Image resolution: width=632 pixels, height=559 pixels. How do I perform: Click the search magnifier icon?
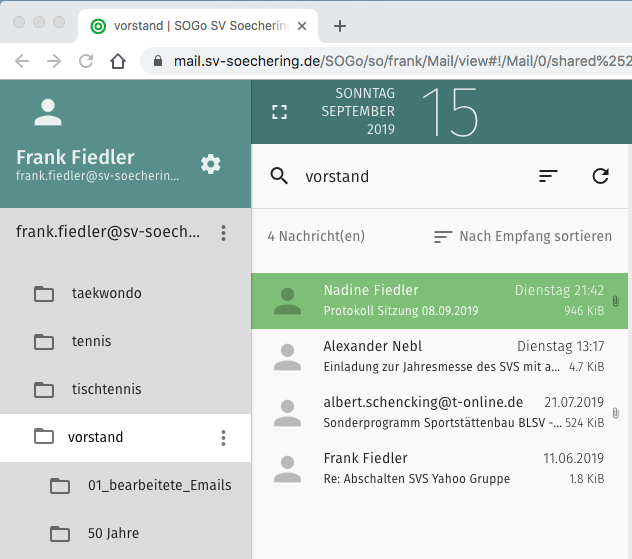tap(280, 176)
